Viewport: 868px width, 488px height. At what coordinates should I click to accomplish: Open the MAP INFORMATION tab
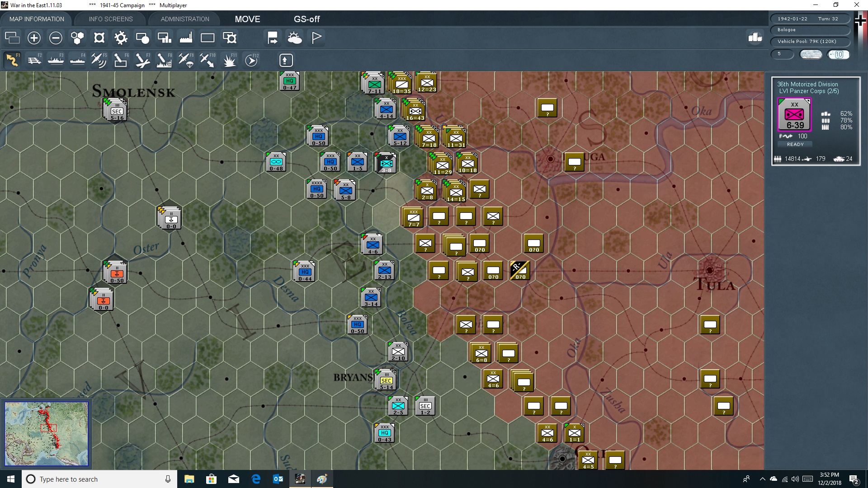click(37, 19)
